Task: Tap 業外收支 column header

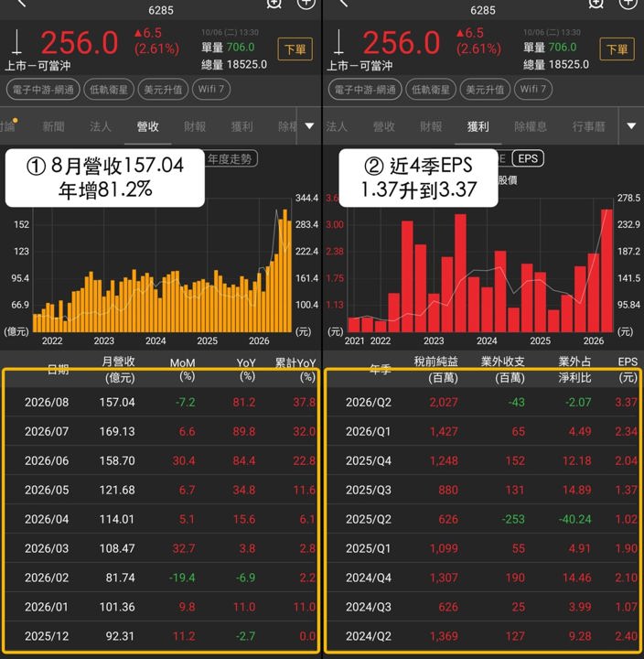Action: [x=504, y=369]
